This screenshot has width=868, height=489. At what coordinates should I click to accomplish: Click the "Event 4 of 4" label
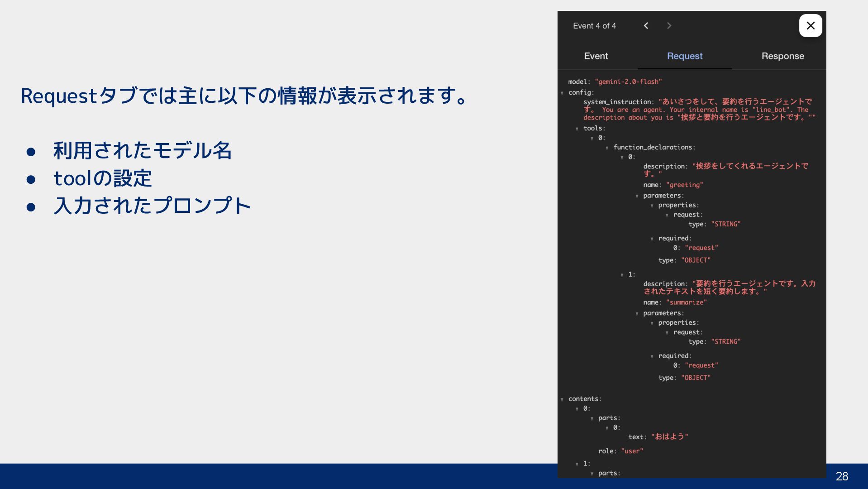[594, 26]
